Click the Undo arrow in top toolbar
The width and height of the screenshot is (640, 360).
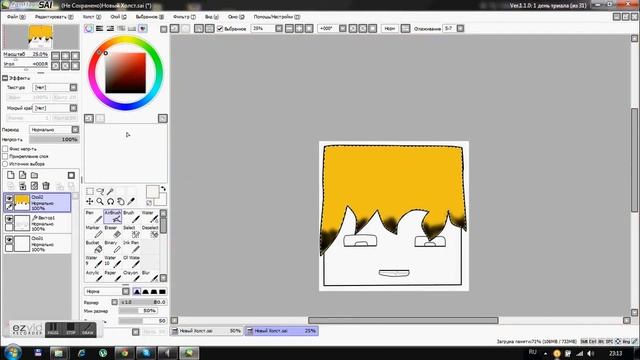[174, 29]
